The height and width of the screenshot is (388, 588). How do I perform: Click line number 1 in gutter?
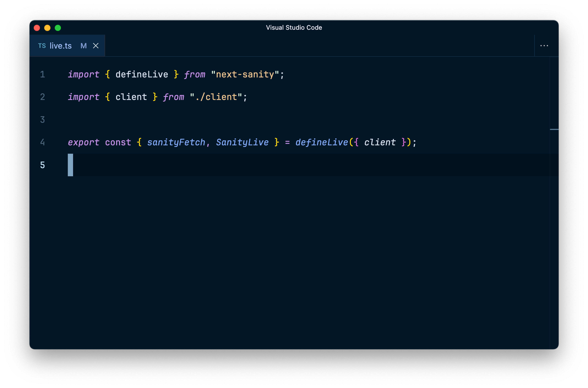pos(43,74)
